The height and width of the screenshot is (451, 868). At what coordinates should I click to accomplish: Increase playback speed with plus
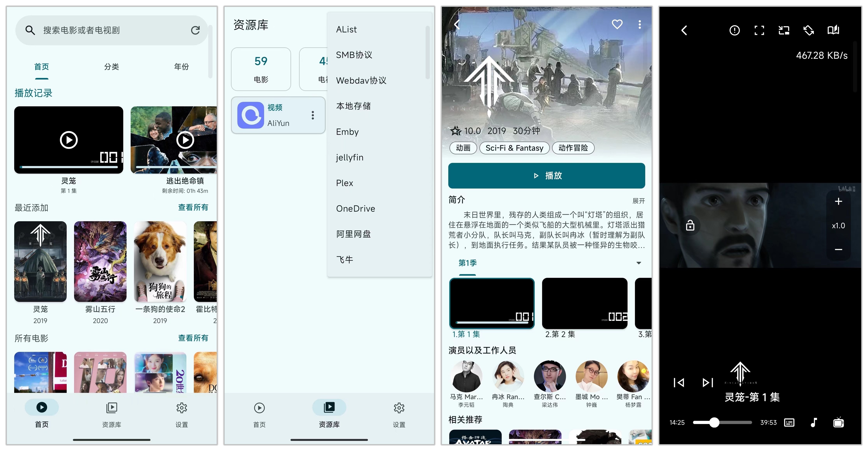tap(838, 201)
